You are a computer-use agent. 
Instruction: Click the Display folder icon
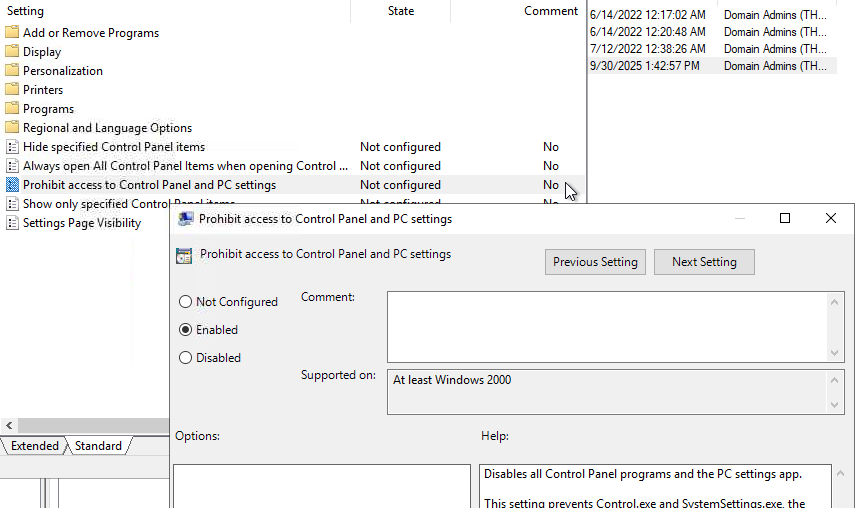click(12, 52)
